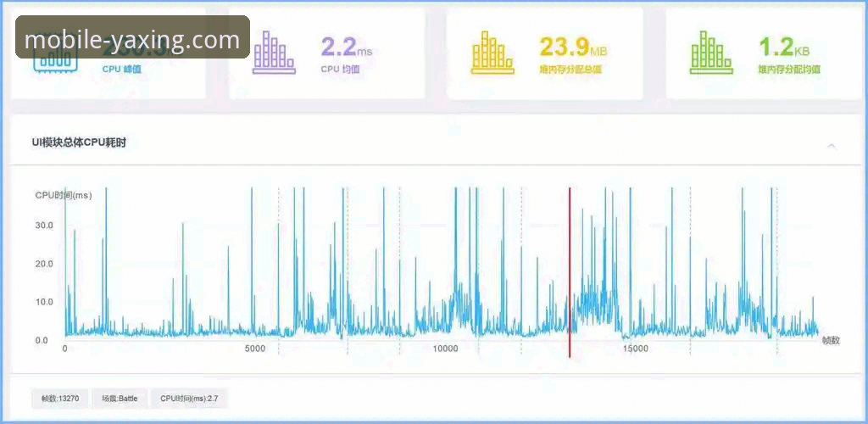The width and height of the screenshot is (868, 424).
Task: Click the CPU 均值 label
Action: click(340, 70)
